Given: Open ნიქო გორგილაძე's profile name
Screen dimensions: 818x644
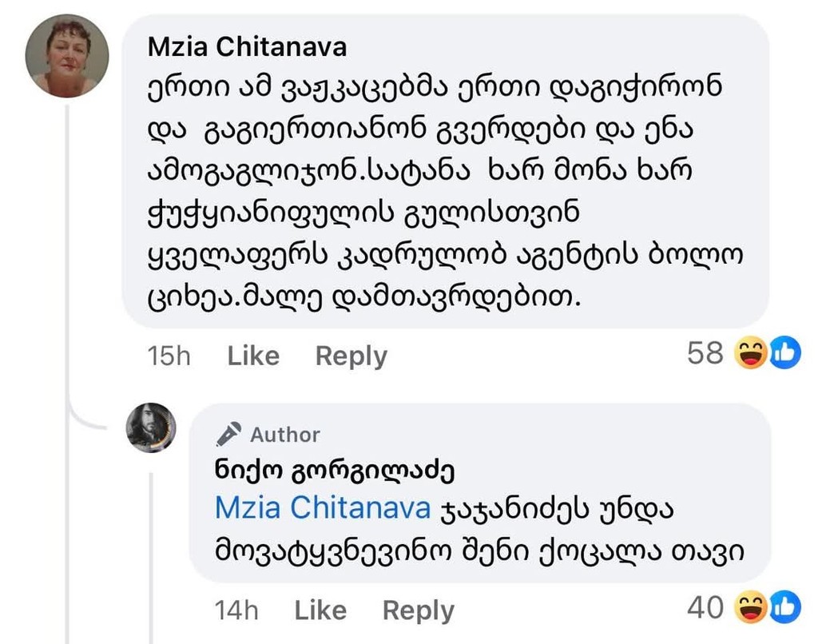Looking at the screenshot, I should coord(334,471).
